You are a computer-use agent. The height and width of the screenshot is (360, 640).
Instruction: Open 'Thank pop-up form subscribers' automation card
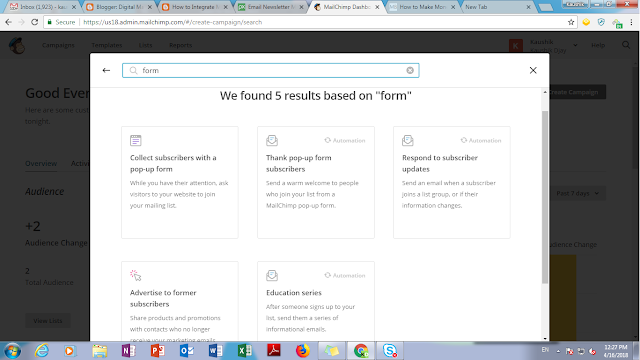(x=316, y=182)
